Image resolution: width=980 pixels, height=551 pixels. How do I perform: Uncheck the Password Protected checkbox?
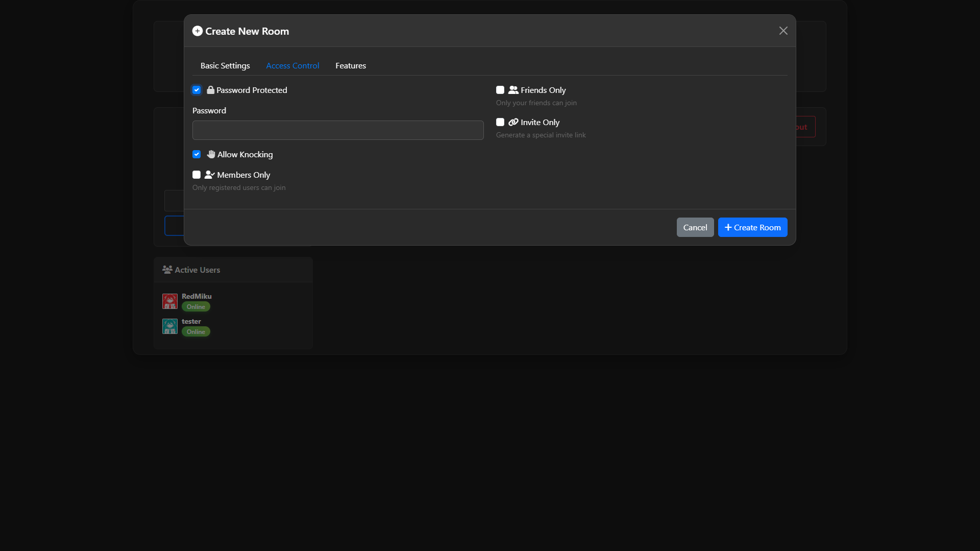click(197, 90)
